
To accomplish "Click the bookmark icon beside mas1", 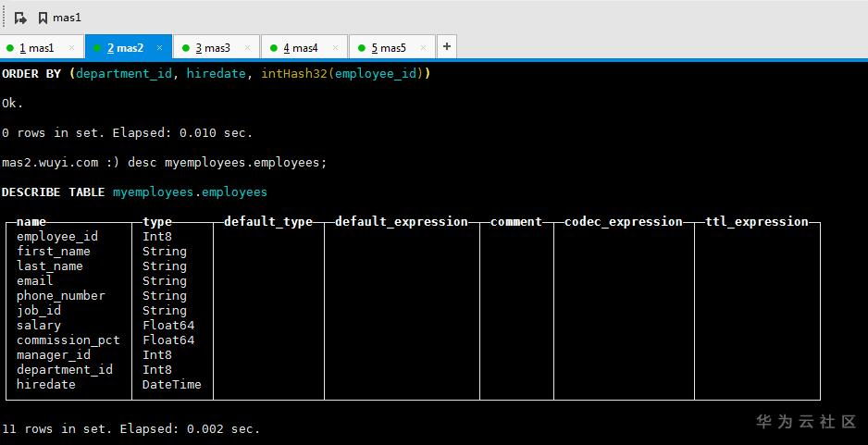I will click(43, 19).
